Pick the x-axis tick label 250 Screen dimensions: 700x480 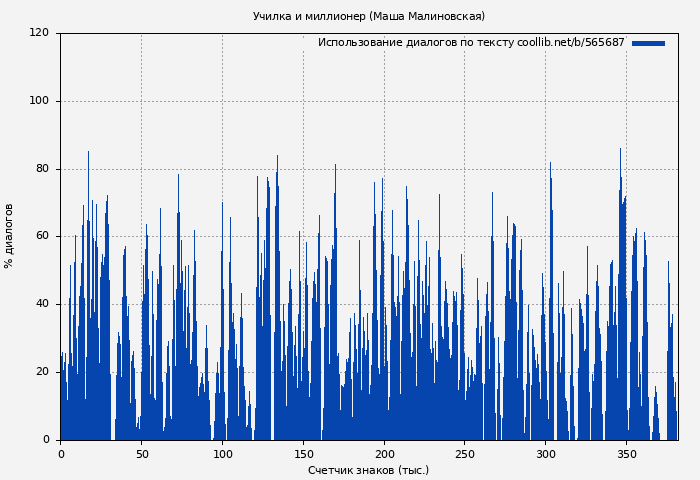point(465,454)
